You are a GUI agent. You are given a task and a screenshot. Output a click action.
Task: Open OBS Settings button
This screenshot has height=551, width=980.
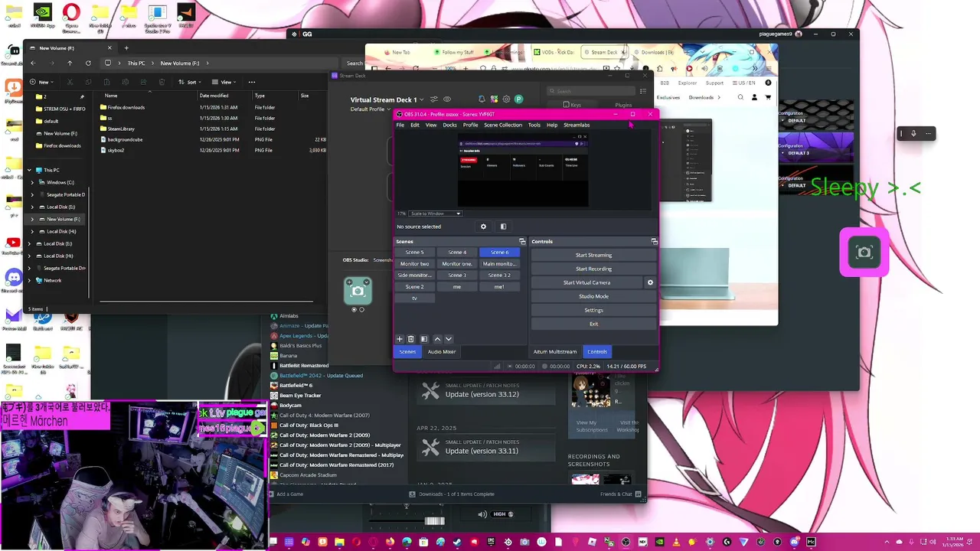593,310
